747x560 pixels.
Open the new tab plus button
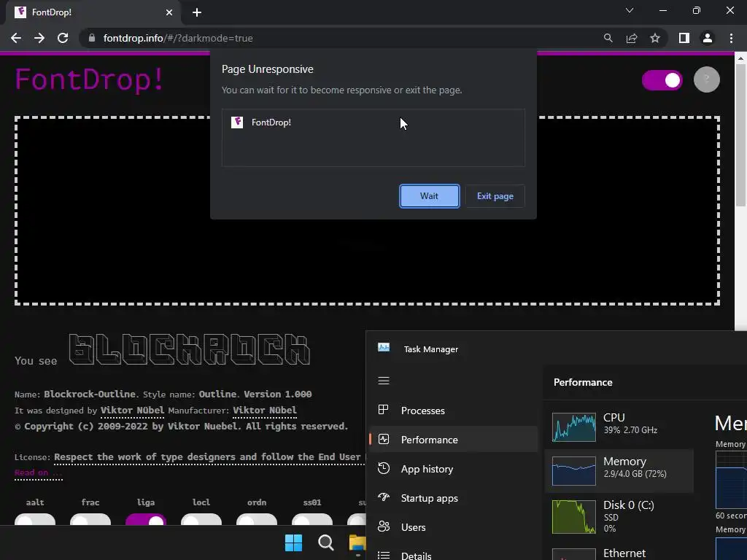197,12
